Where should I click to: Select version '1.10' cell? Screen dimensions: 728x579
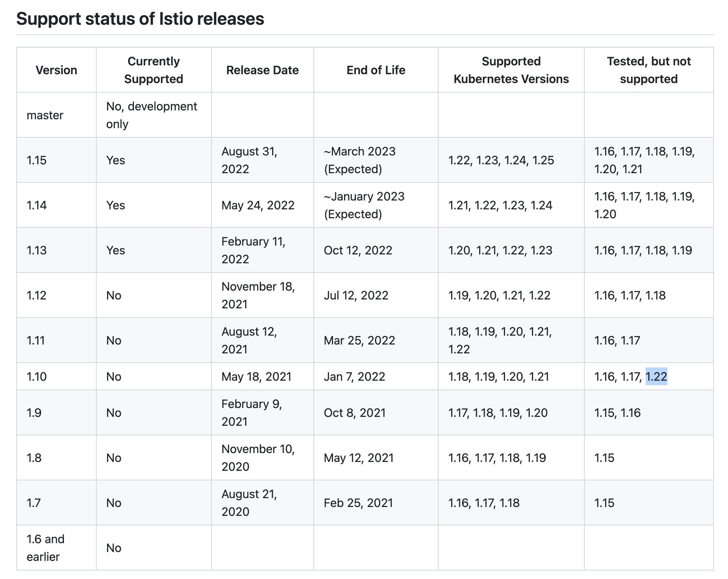coord(56,376)
